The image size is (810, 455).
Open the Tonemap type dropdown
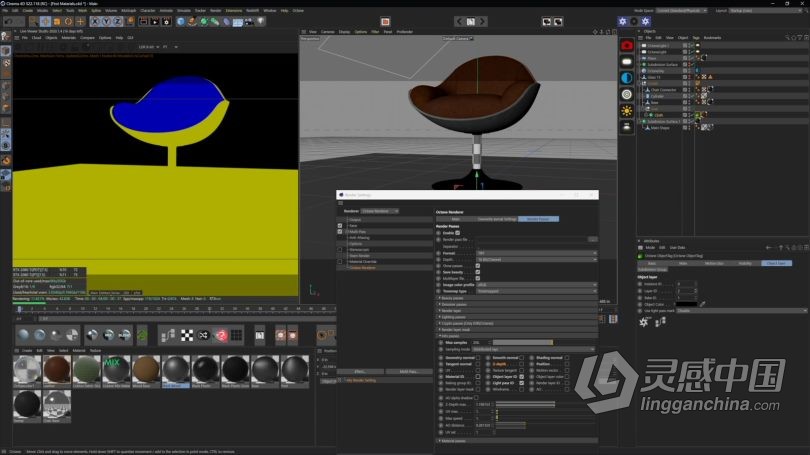pyautogui.click(x=537, y=291)
